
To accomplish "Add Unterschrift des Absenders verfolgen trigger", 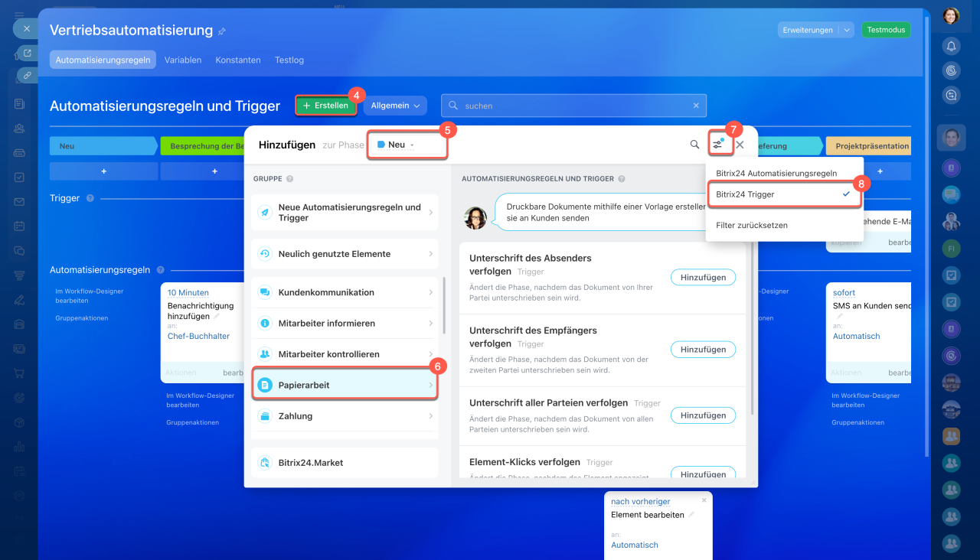I will pos(703,278).
